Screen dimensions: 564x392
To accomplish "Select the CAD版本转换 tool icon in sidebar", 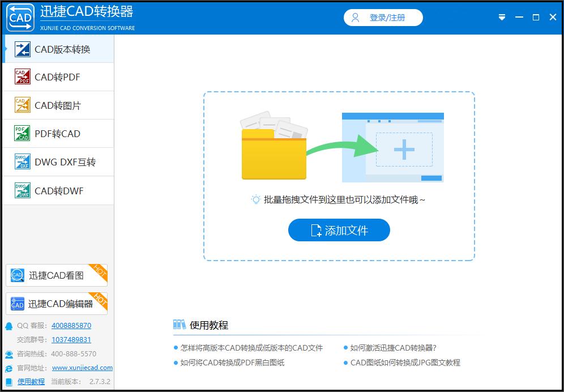I will click(21, 49).
